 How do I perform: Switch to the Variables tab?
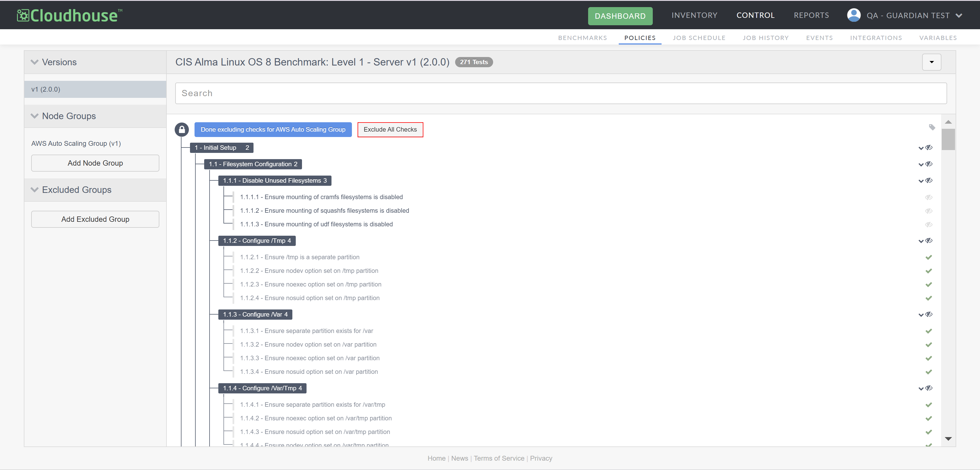point(938,38)
